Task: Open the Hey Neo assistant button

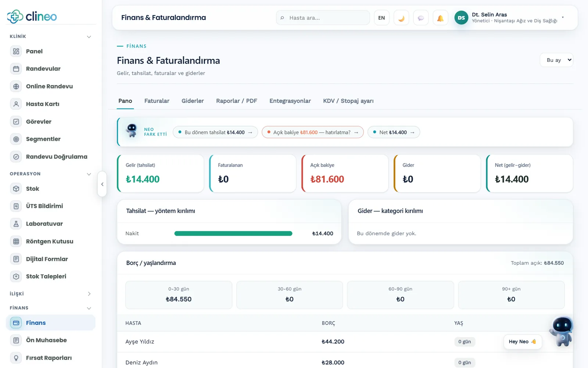Action: (x=522, y=342)
